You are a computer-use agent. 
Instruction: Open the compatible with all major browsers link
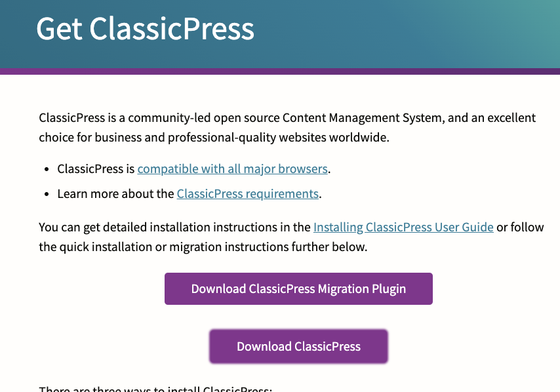(232, 168)
